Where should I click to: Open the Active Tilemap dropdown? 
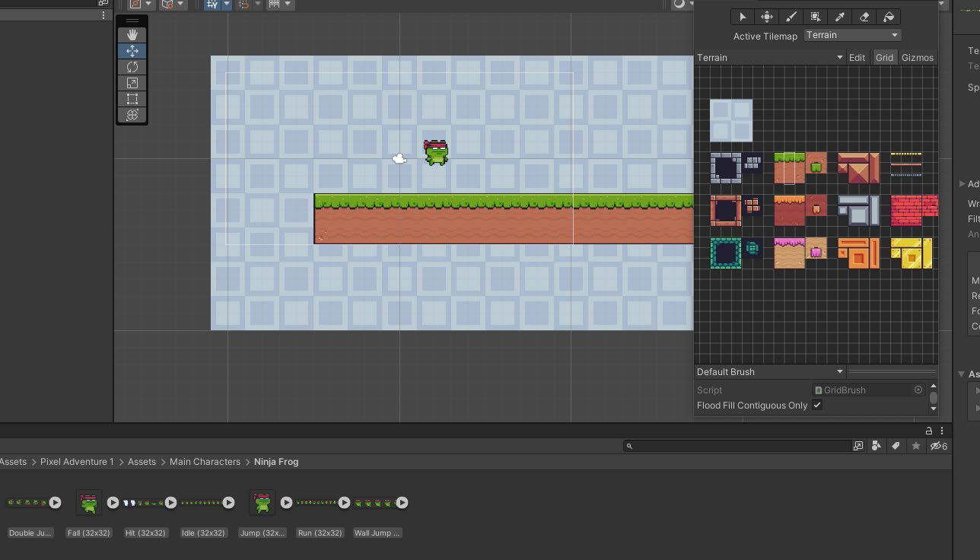(x=852, y=35)
